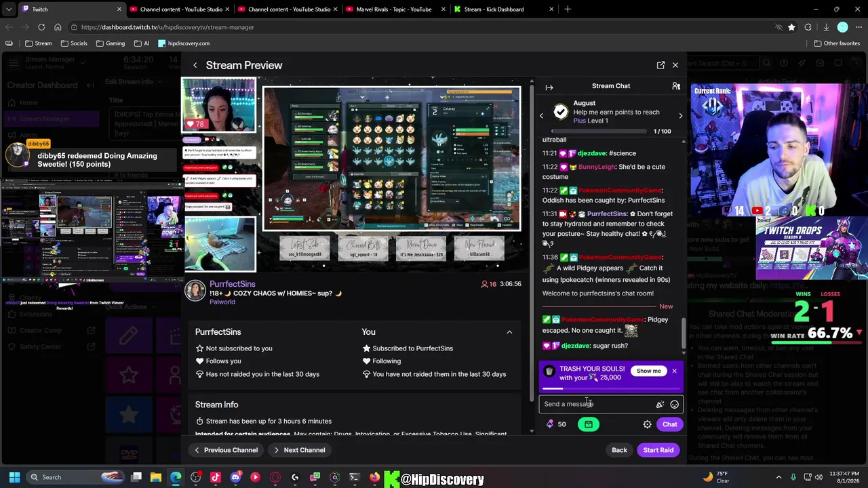Open Firefox from taskbar
The image size is (868, 488).
(374, 477)
